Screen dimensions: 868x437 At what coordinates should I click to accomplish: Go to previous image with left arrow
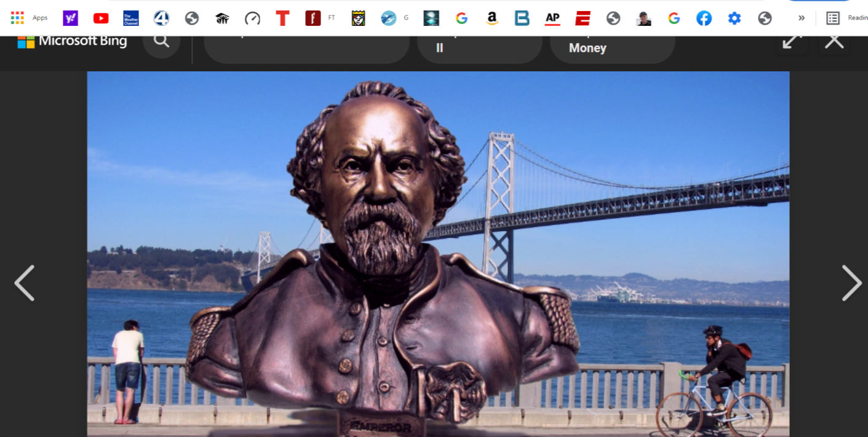(24, 283)
